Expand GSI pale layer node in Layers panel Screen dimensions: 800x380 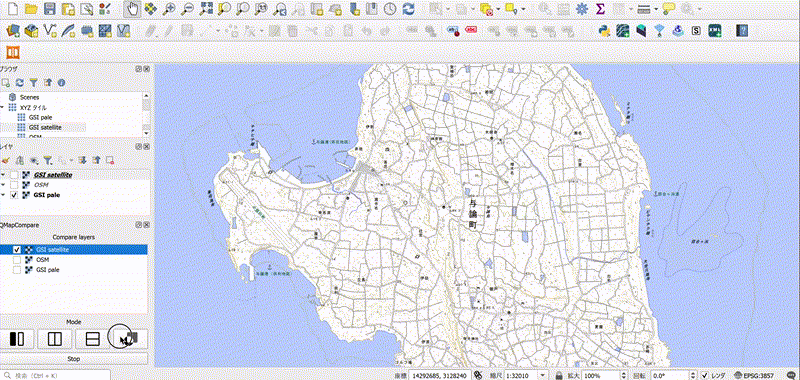click(x=3, y=194)
